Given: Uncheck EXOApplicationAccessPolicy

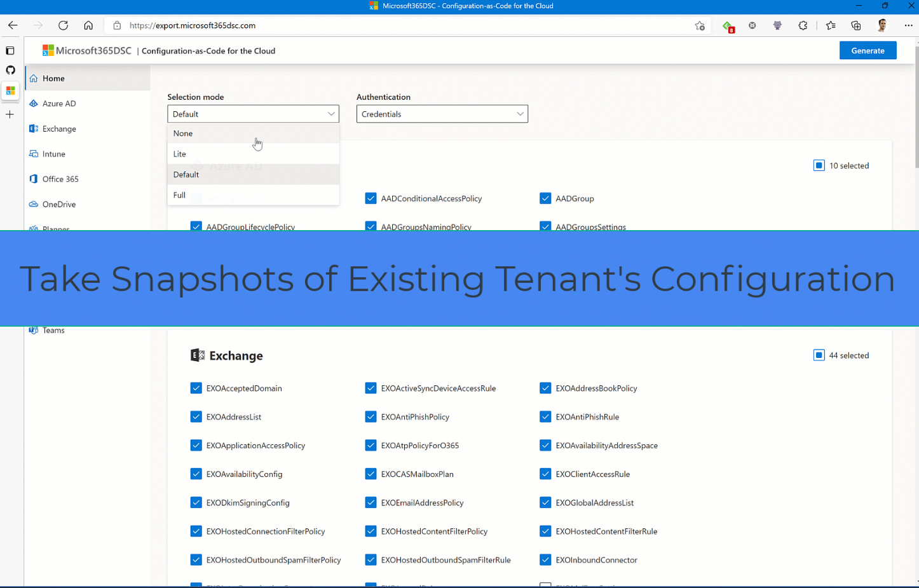Looking at the screenshot, I should 196,446.
